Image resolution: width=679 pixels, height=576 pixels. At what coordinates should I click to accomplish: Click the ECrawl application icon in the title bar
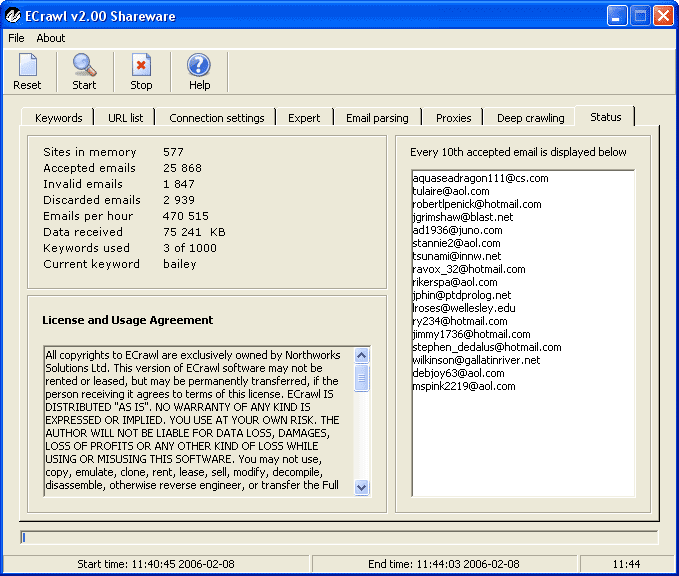pos(13,16)
